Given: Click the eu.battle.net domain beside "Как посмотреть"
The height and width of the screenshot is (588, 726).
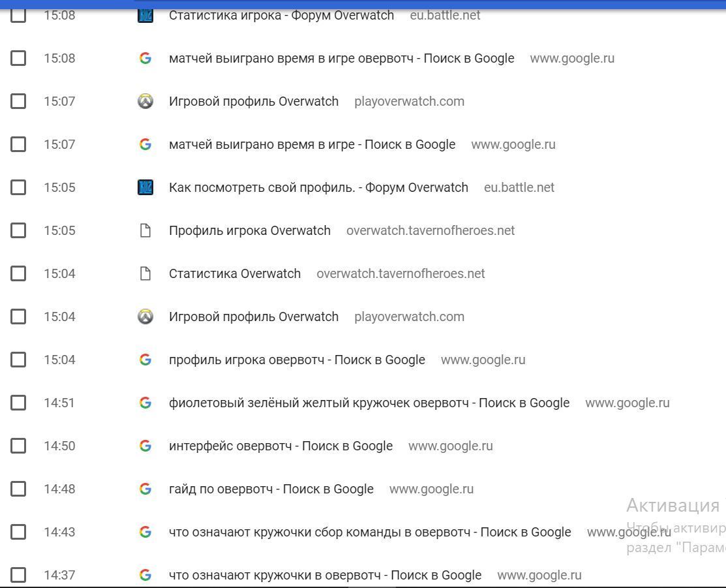Looking at the screenshot, I should (519, 187).
